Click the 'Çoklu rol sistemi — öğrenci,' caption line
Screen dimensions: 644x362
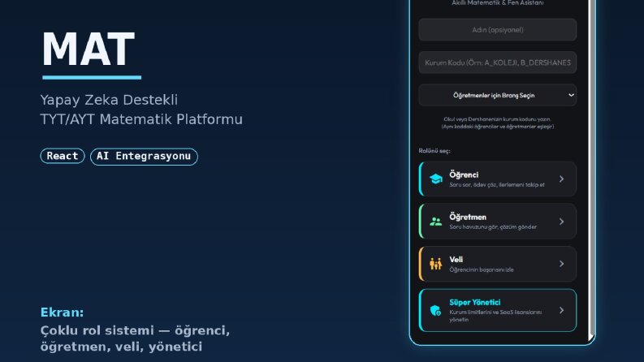135,330
